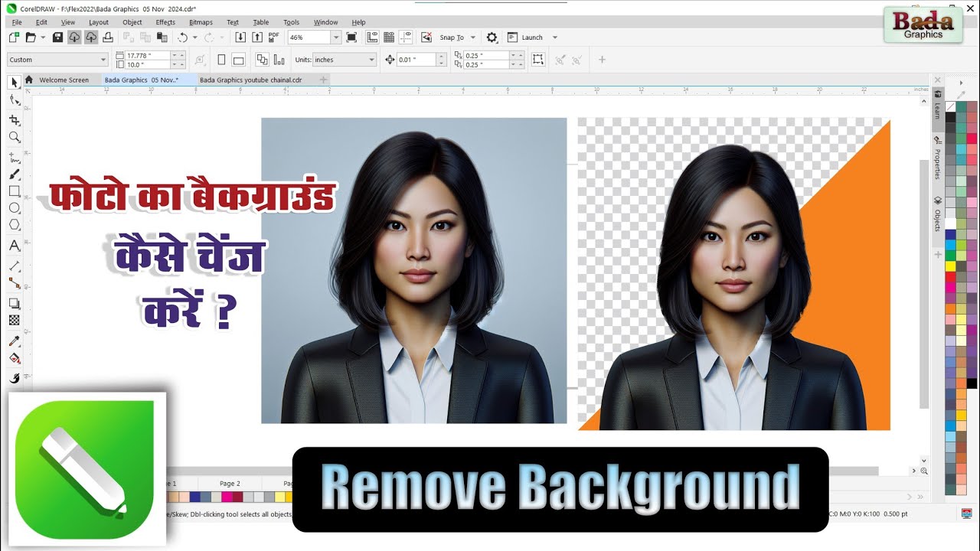Select the Parallel Dimension tool
The image size is (980, 551).
click(15, 266)
